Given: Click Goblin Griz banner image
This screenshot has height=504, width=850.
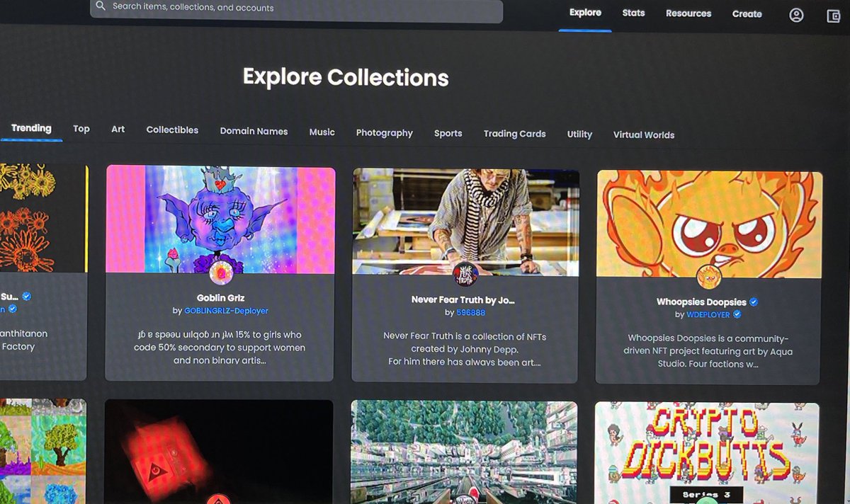Looking at the screenshot, I should click(x=220, y=219).
